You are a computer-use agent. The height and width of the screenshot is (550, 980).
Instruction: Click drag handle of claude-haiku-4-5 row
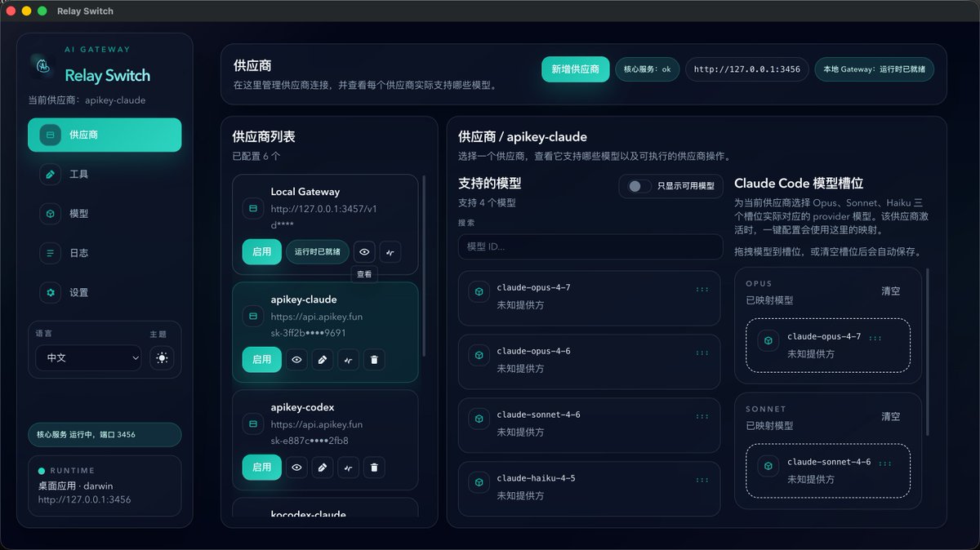pyautogui.click(x=702, y=480)
